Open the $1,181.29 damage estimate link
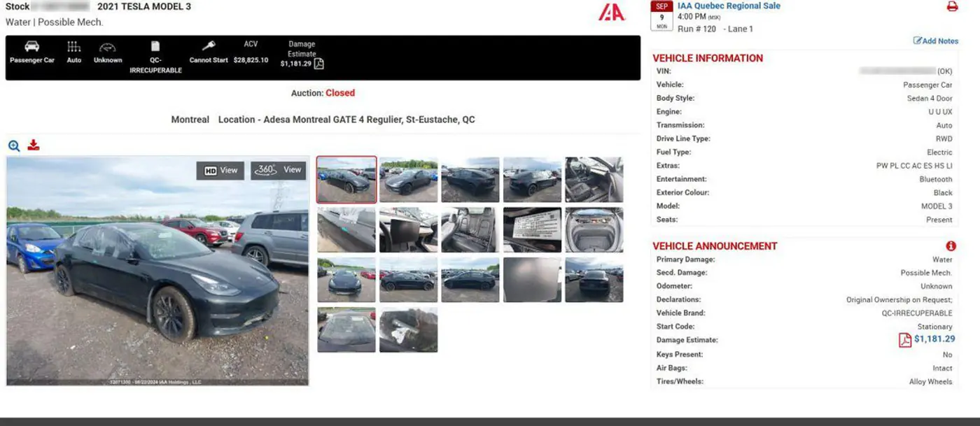Screen dimensions: 980x426 pos(934,339)
